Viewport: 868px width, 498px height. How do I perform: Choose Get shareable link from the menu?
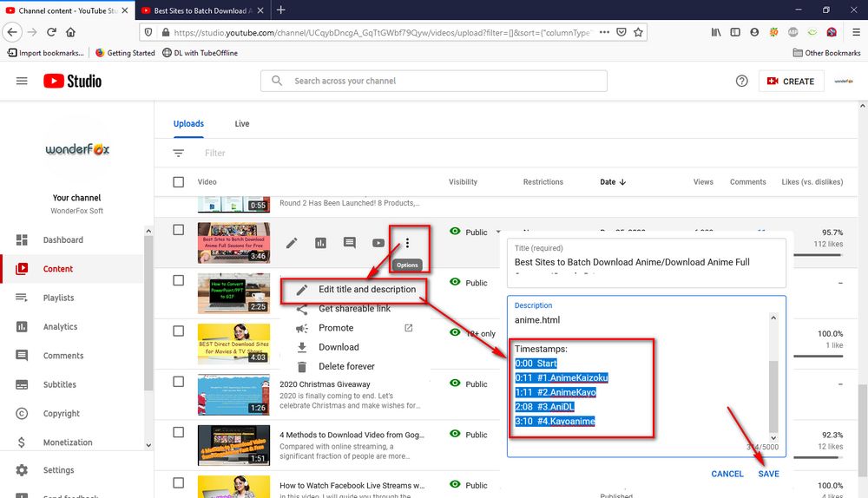click(354, 309)
